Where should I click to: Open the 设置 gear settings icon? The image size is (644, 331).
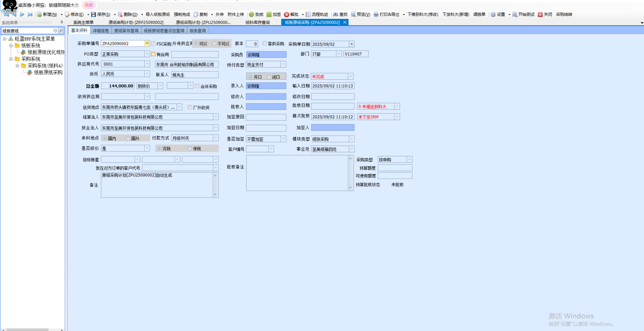[493, 14]
